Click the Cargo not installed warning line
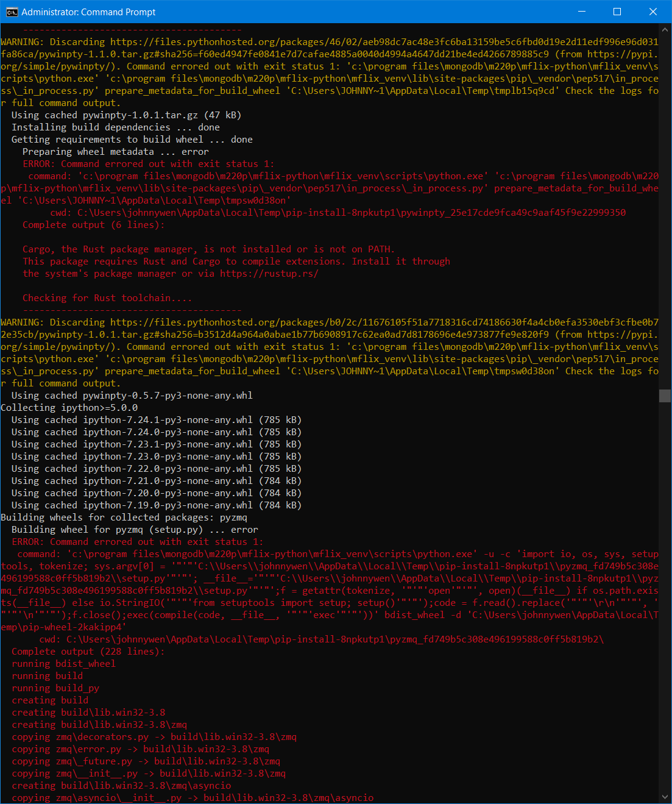This screenshot has height=804, width=672. (x=207, y=249)
